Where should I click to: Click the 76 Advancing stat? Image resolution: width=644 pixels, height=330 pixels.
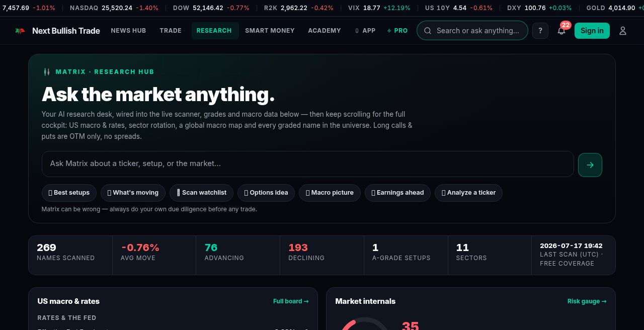point(238,255)
